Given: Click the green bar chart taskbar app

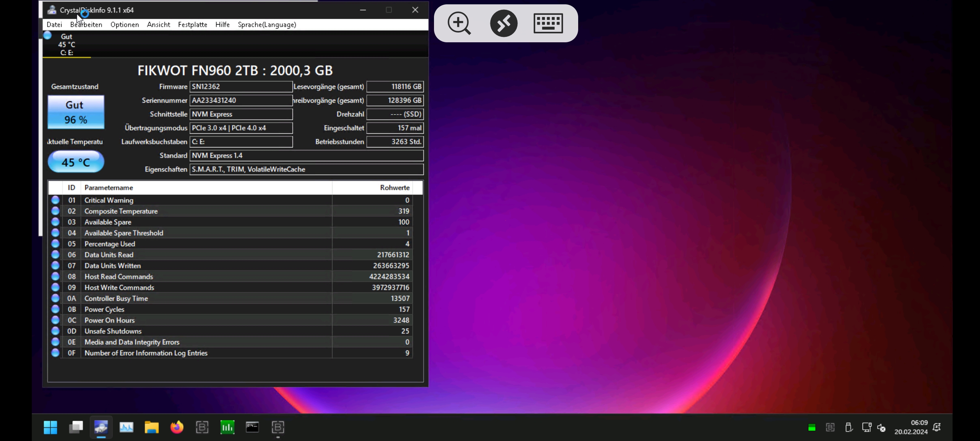Looking at the screenshot, I should (x=227, y=427).
